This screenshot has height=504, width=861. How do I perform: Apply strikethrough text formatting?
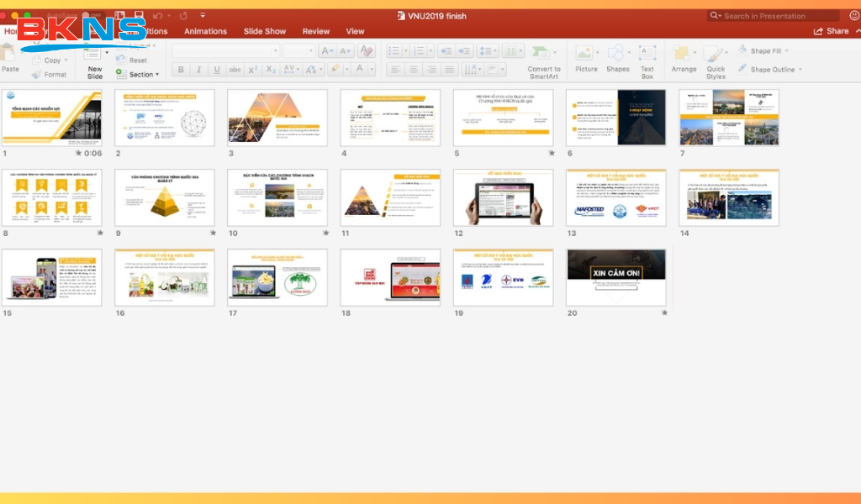point(235,70)
